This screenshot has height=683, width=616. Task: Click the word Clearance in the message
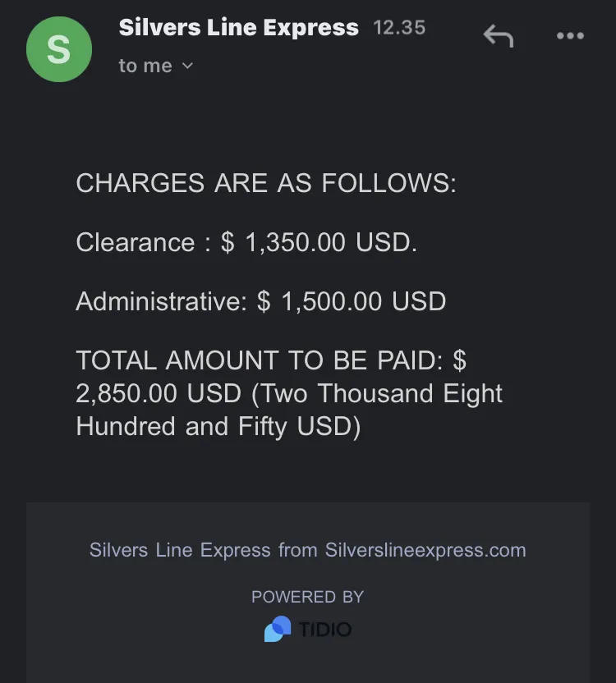click(136, 242)
